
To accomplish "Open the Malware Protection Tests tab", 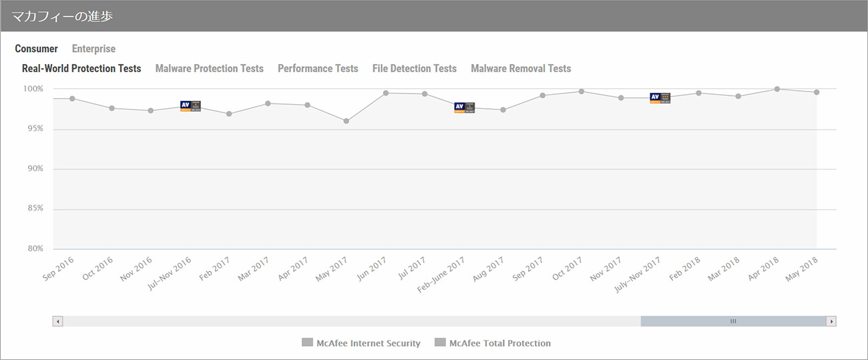I will pos(210,68).
